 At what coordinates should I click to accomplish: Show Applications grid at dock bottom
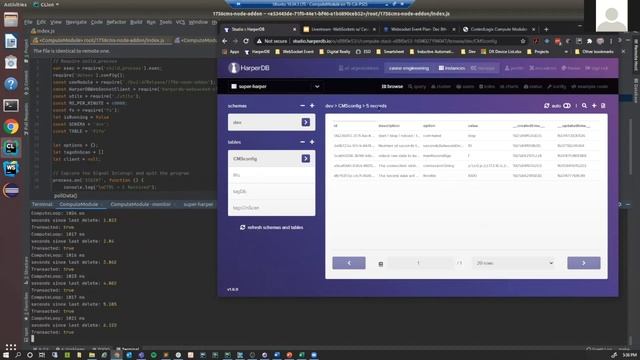(x=11, y=347)
